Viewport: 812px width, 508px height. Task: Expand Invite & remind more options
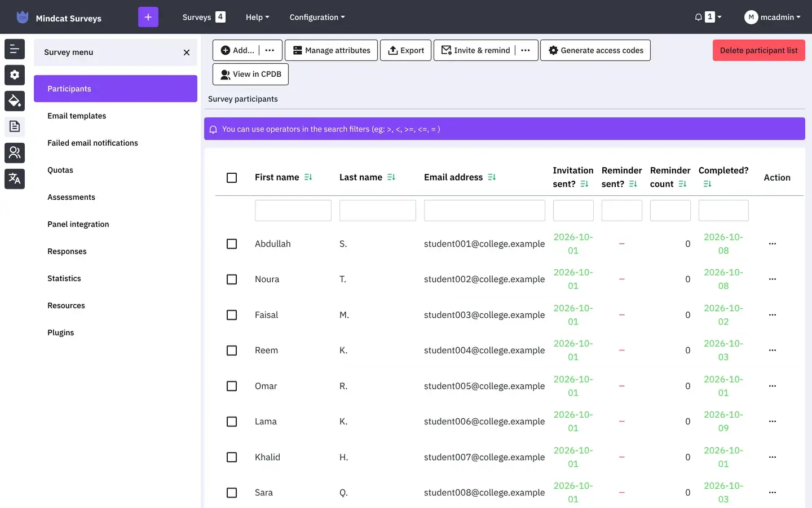point(526,50)
